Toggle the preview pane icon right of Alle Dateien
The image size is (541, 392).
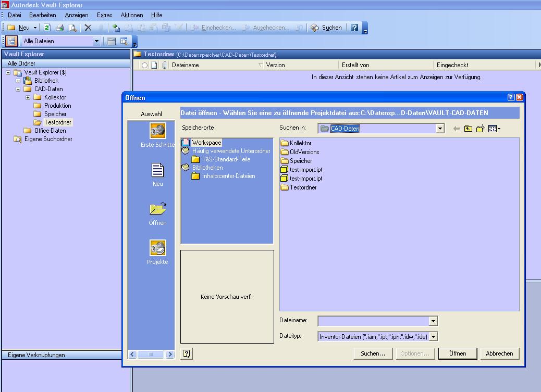coord(111,41)
